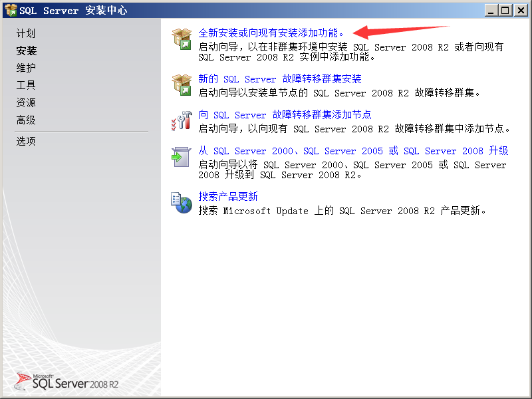
Task: Click the description starting 启动向导，以在非群集环境中安装
Action: tap(351, 52)
